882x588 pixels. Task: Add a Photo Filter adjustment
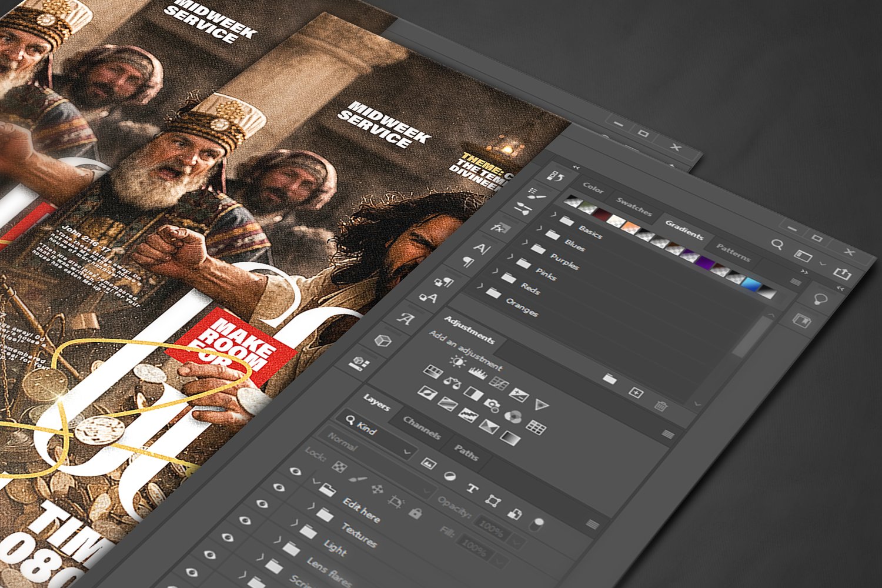pyautogui.click(x=492, y=405)
